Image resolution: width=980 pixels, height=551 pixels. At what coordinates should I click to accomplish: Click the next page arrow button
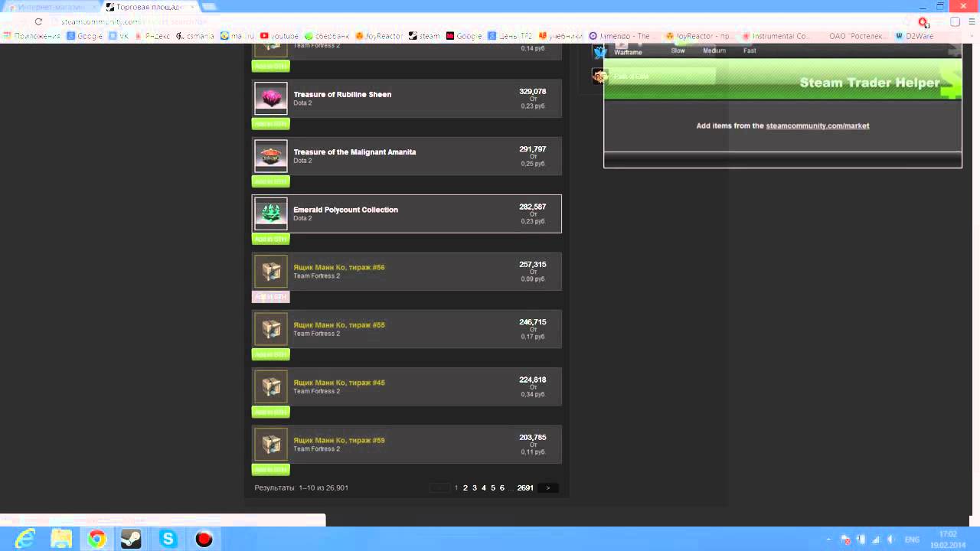coord(548,487)
